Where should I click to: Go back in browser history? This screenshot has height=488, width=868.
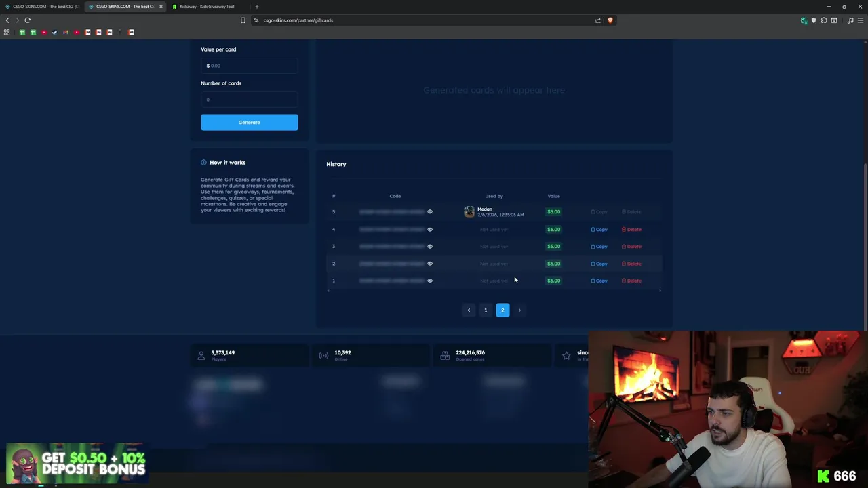[x=7, y=20]
